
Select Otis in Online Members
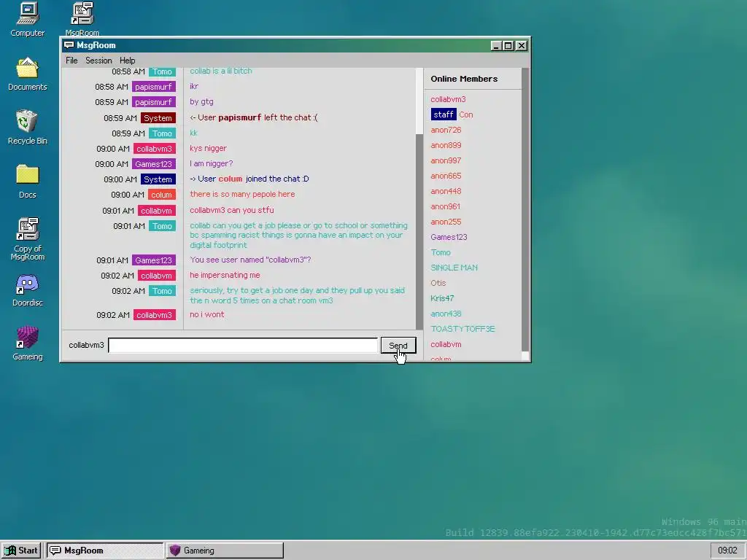(438, 283)
